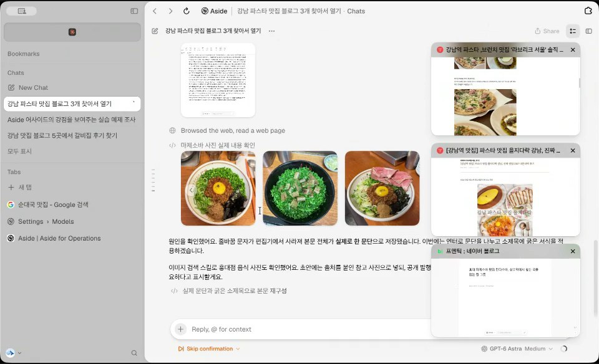Open the first mazesoba bowl photo
The width and height of the screenshot is (599, 364).
pyautogui.click(x=218, y=188)
